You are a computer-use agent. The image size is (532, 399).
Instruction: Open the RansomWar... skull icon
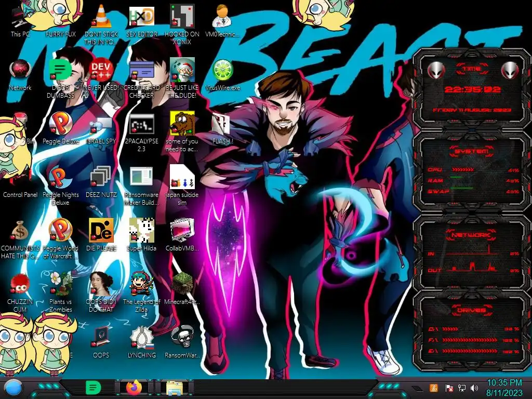(x=182, y=342)
